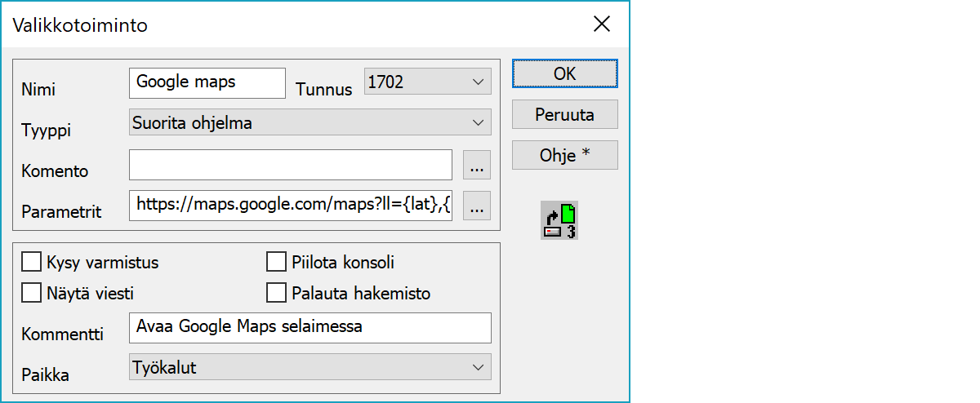Enable the Kysy varmistus checkbox
This screenshot has width=980, height=403.
(31, 263)
